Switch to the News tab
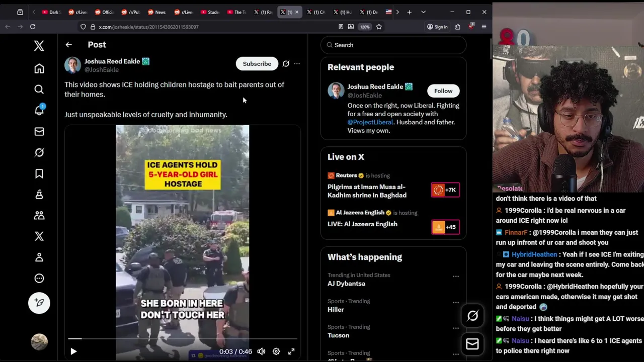Viewport: 644px width, 362px height. [157, 12]
